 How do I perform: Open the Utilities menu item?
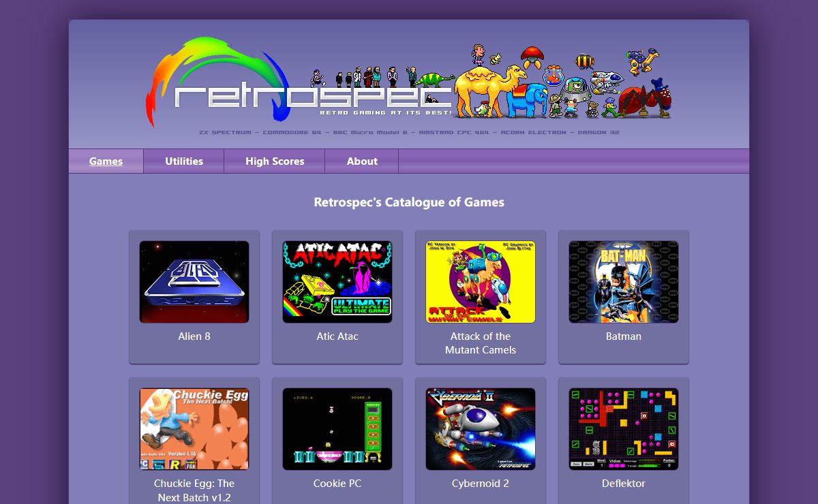click(x=184, y=161)
